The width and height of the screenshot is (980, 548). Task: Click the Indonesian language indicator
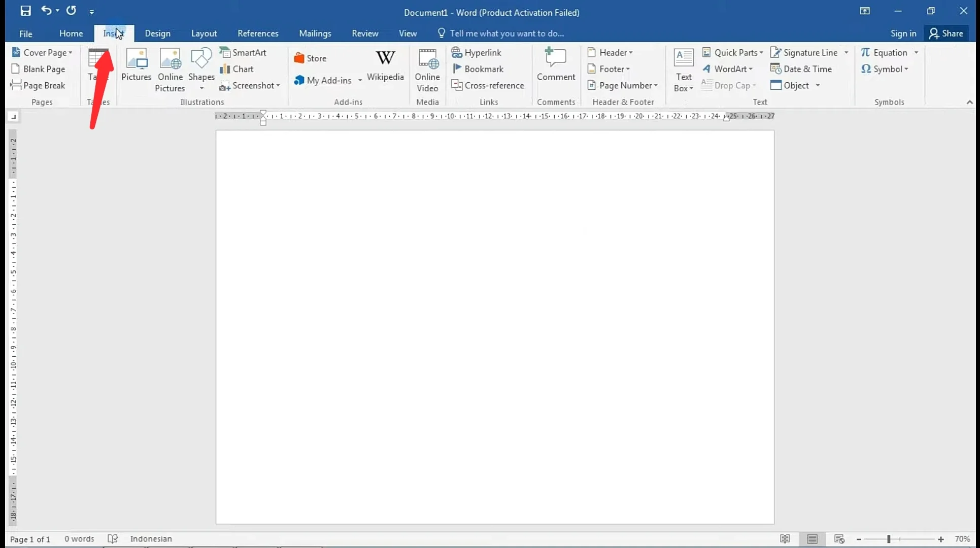[151, 539]
